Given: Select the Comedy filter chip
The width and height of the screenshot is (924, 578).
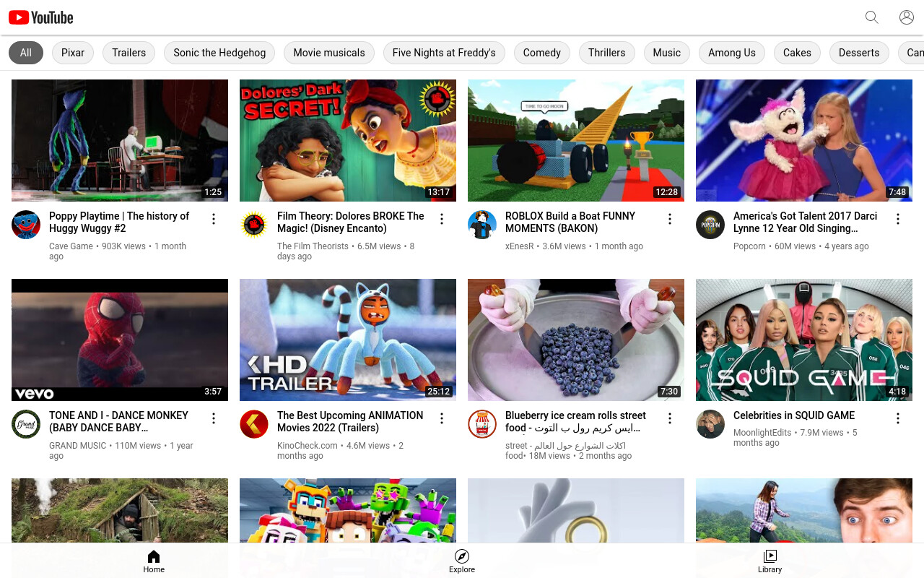Looking at the screenshot, I should 542,53.
